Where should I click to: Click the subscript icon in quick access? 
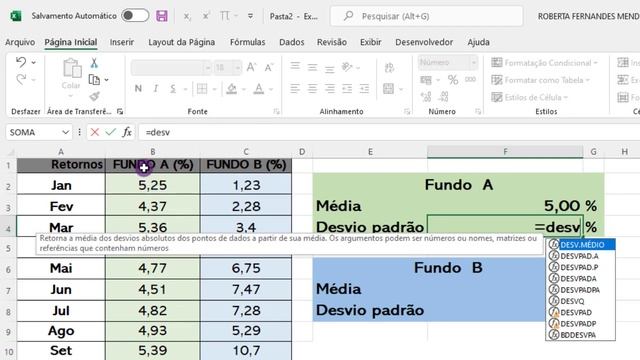click(x=187, y=16)
